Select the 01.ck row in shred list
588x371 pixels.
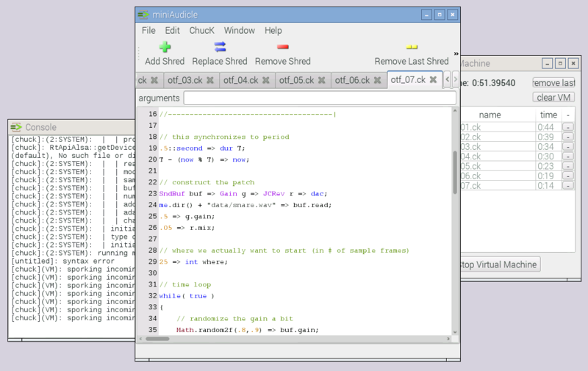point(517,127)
